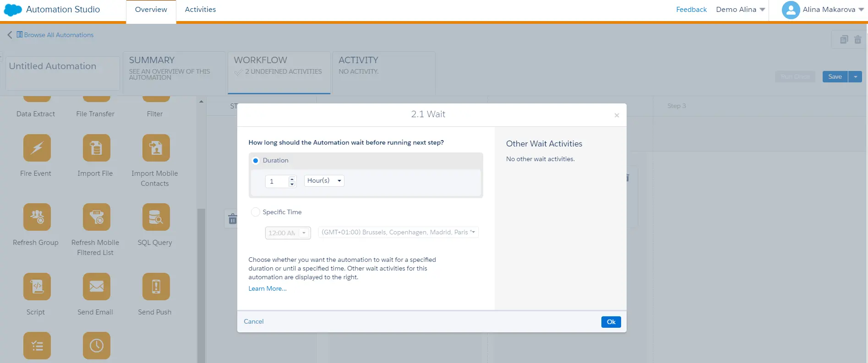The height and width of the screenshot is (363, 868).
Task: Expand the timezone dropdown
Action: [x=398, y=233]
